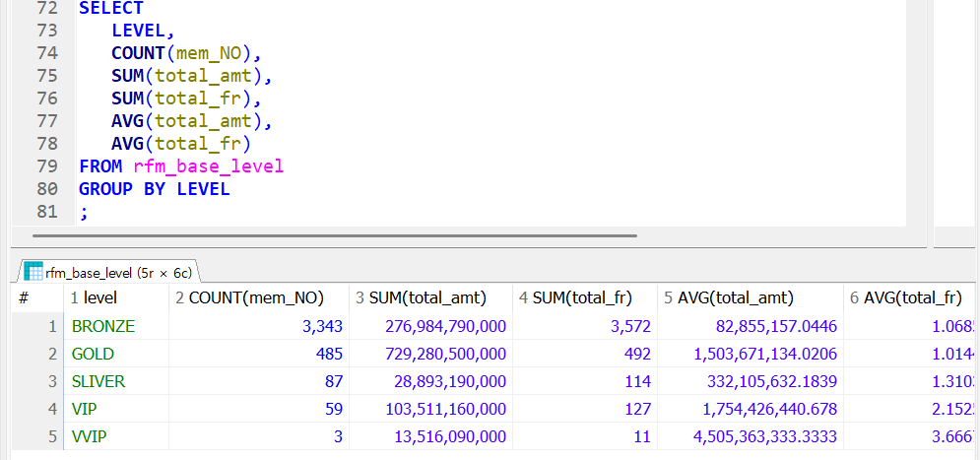Image resolution: width=980 pixels, height=460 pixels.
Task: Click the # row number column header
Action: pos(37,298)
